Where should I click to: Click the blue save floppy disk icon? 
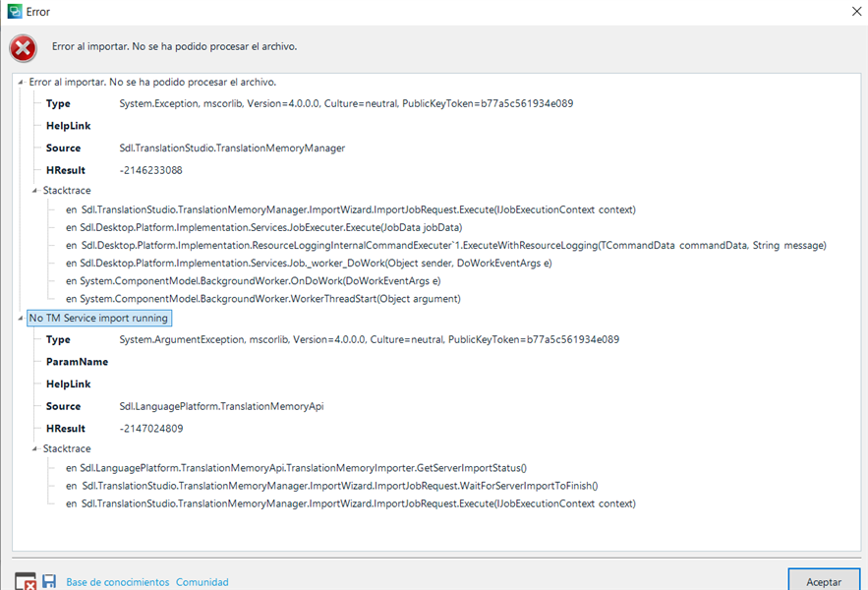click(49, 581)
